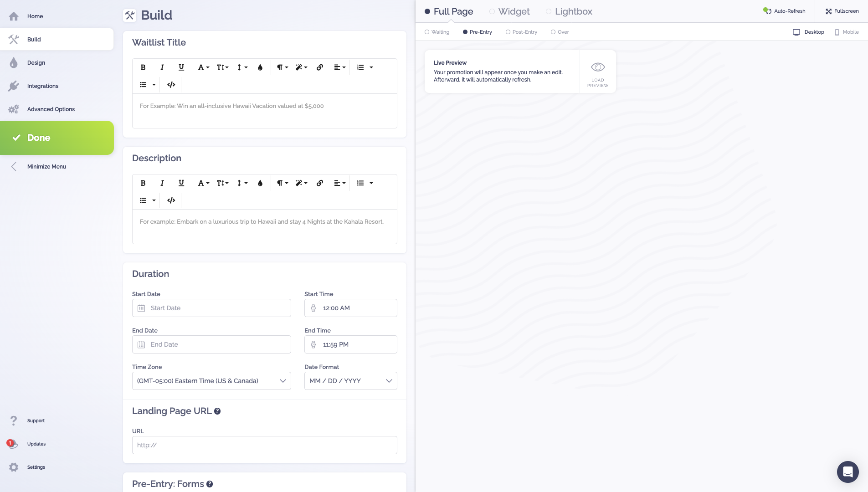Open the Time Zone dropdown
Image resolution: width=868 pixels, height=492 pixels.
[x=211, y=380]
